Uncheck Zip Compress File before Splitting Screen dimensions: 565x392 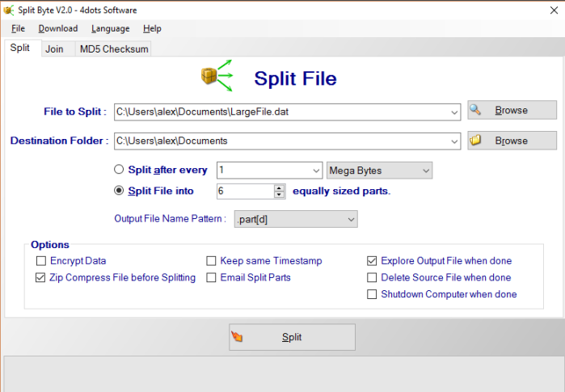coord(40,277)
